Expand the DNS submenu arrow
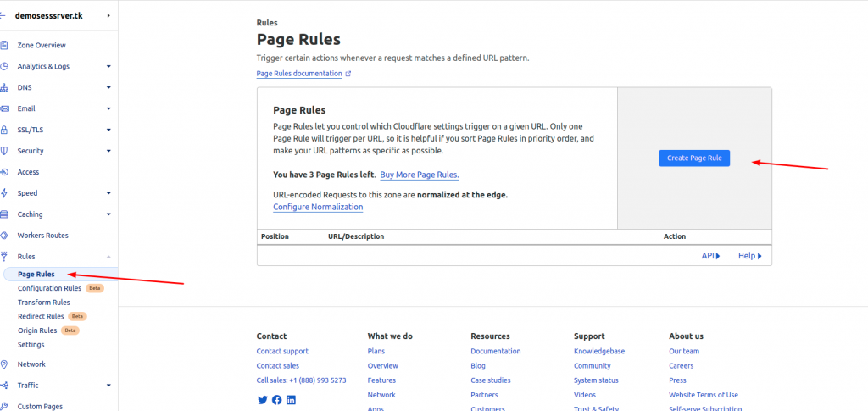The width and height of the screenshot is (868, 411). pyautogui.click(x=108, y=87)
